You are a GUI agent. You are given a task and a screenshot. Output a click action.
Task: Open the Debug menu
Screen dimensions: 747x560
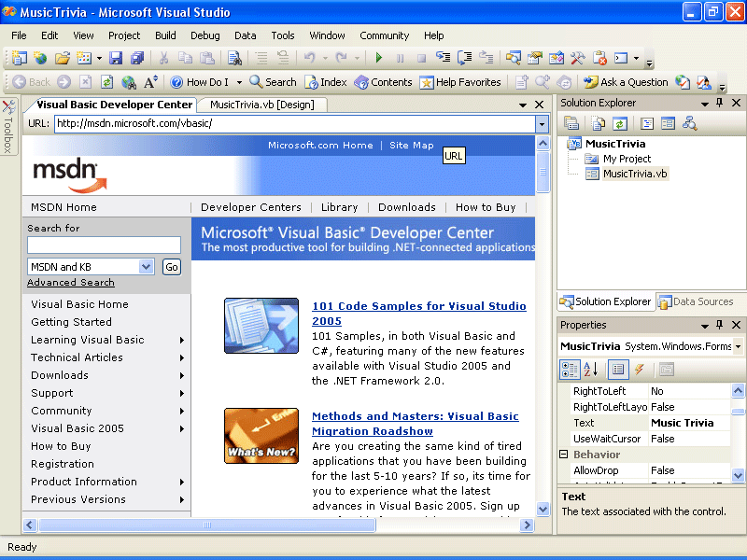coord(204,35)
